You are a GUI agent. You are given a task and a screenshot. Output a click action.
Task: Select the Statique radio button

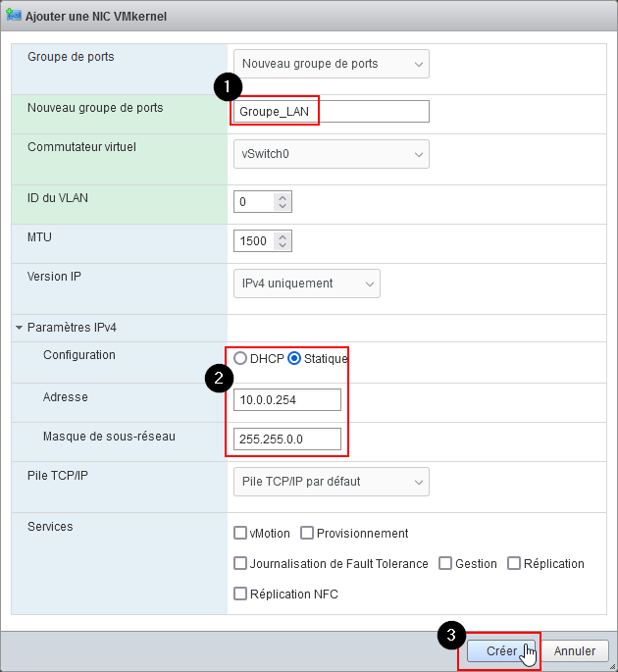coord(294,358)
